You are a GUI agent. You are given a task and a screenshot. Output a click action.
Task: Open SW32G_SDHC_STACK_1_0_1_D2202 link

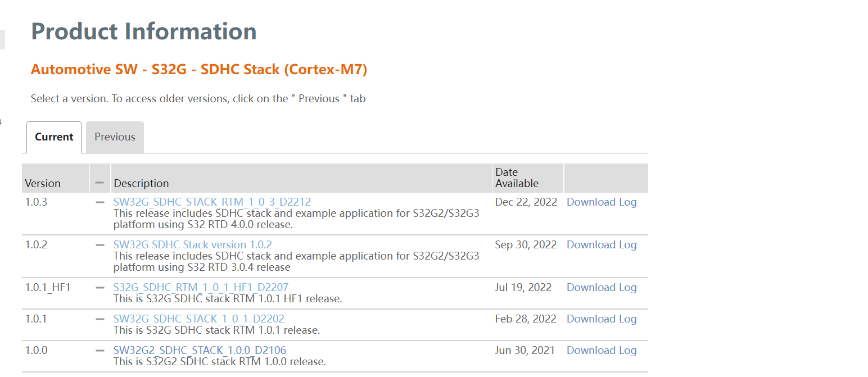coord(198,319)
